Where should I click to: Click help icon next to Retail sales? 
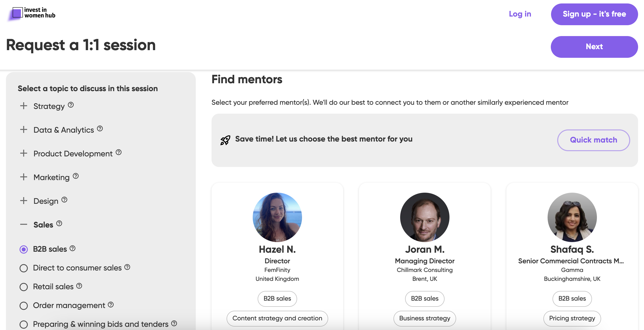[x=79, y=286]
